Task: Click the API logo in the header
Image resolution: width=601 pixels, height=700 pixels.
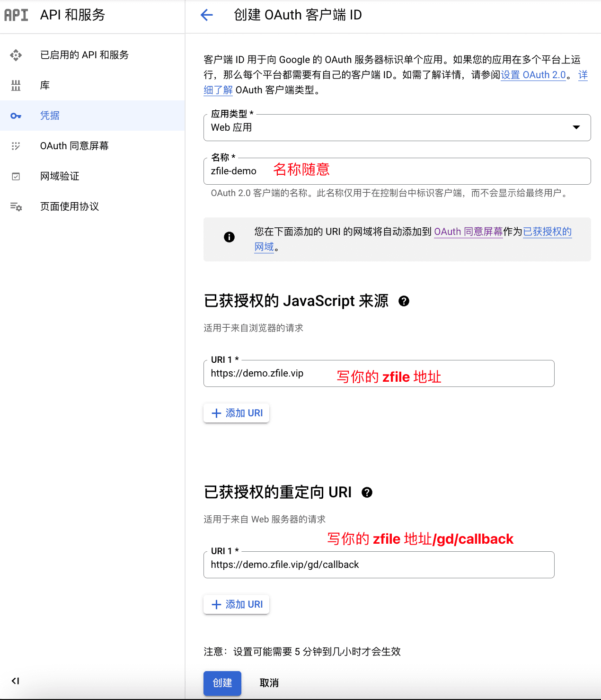Action: tap(16, 15)
